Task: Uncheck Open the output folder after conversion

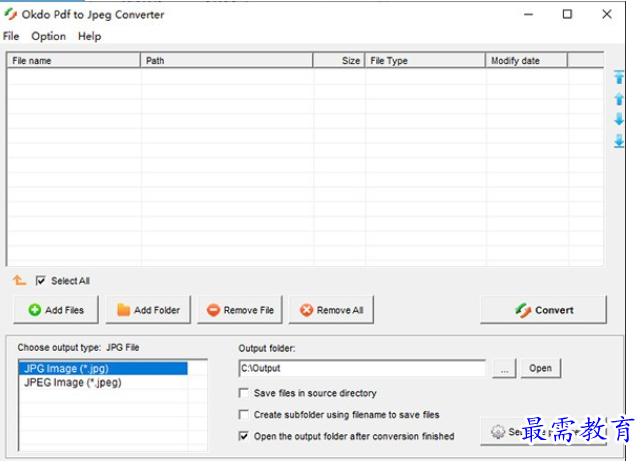Action: click(244, 436)
